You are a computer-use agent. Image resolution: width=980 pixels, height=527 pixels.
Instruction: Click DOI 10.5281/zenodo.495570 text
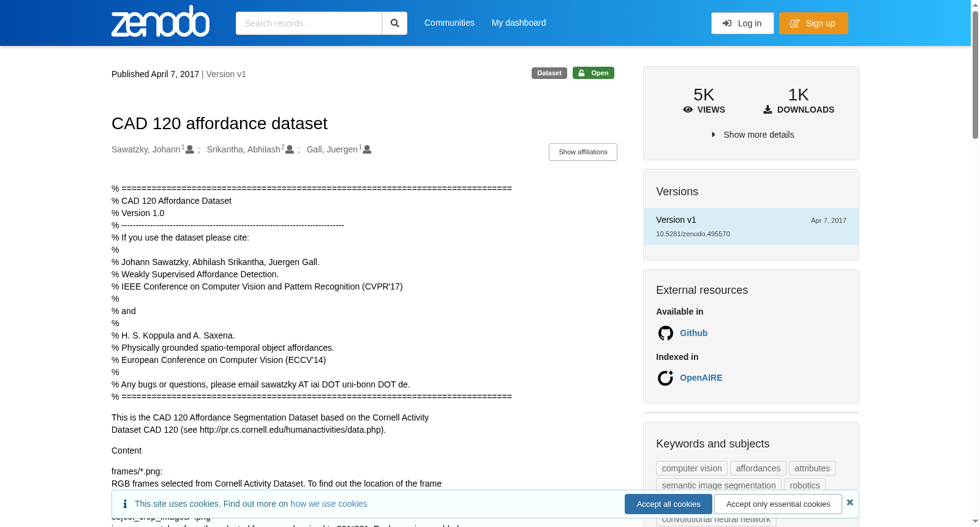693,234
